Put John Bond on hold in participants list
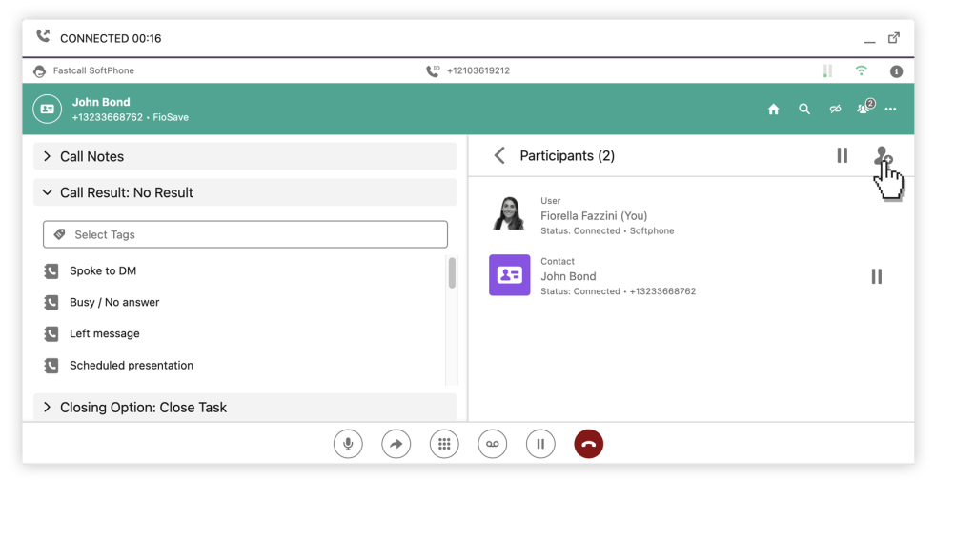This screenshot has width=976, height=560. [x=877, y=276]
